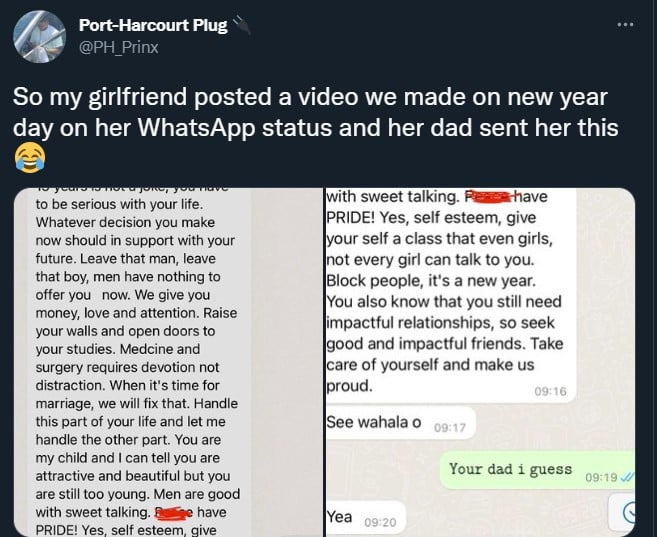Click the red scribble on the right screenshot
The height and width of the screenshot is (537, 657).
tap(491, 196)
